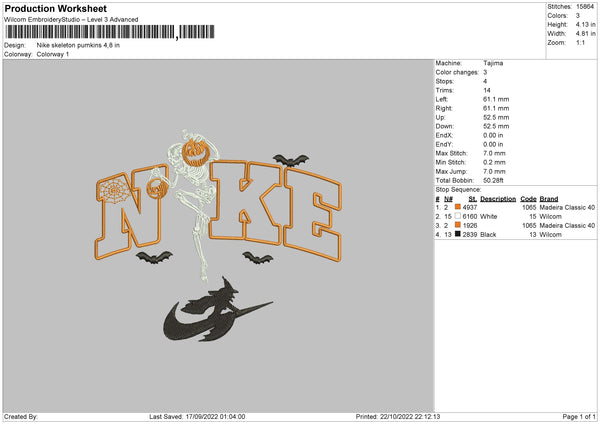The image size is (600, 424).
Task: Click the orange swatch in stop row 3
Action: pos(458,225)
